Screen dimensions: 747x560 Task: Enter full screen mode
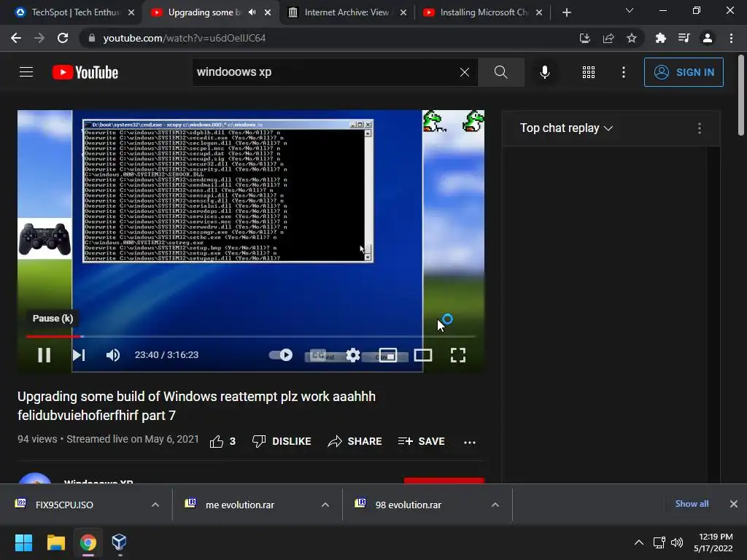458,355
